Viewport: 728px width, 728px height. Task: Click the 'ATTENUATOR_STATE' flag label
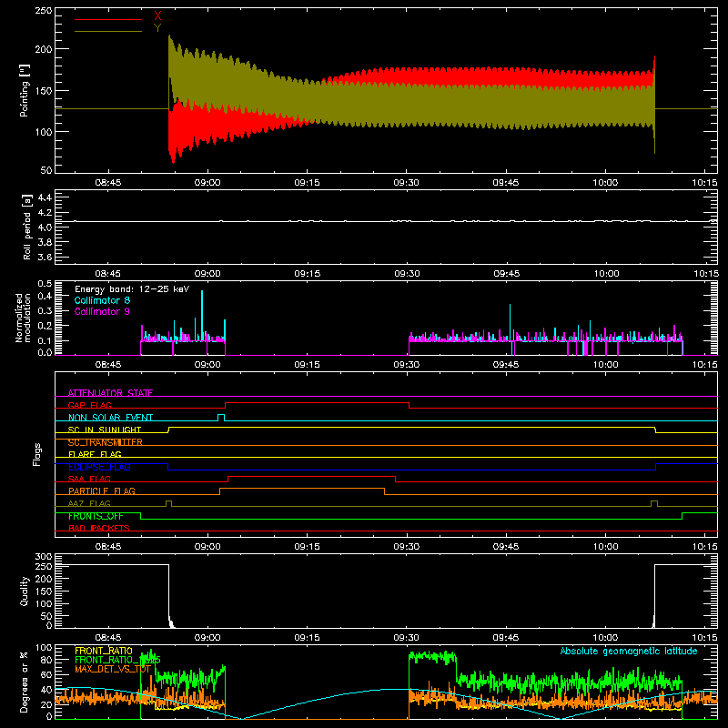pyautogui.click(x=110, y=393)
